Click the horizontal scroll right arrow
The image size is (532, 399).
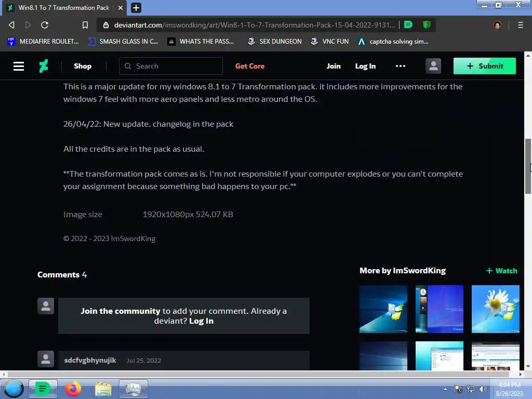(521, 374)
